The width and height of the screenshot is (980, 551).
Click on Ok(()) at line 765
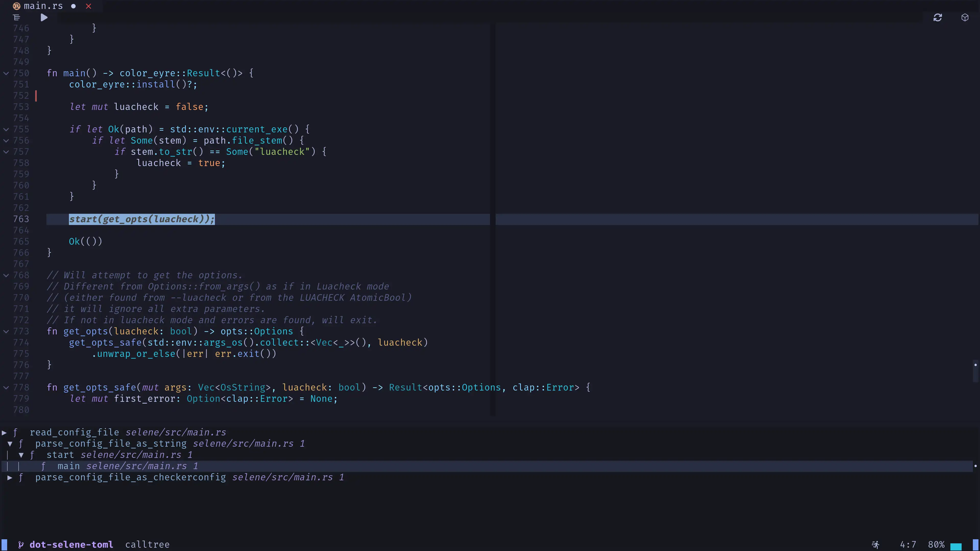pyautogui.click(x=85, y=242)
